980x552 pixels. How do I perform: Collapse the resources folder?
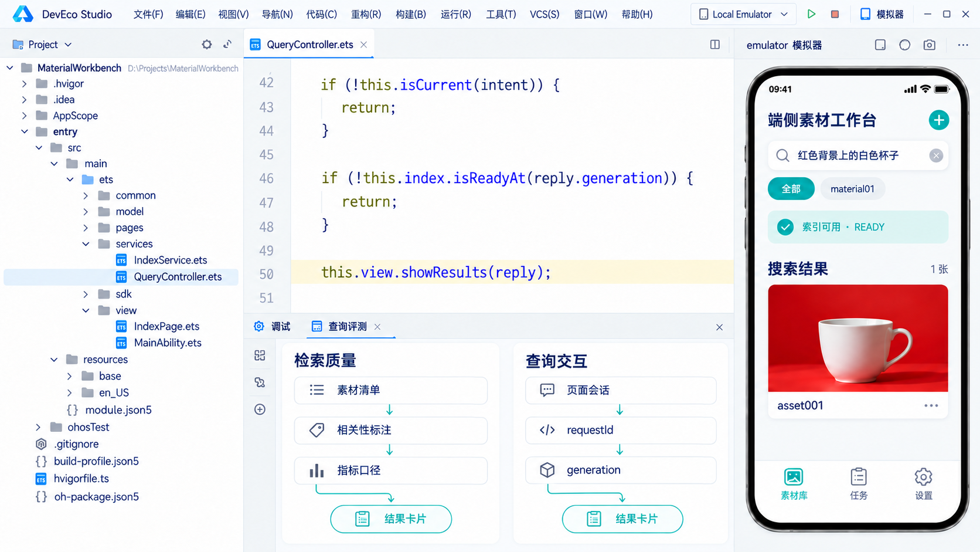[x=54, y=360]
